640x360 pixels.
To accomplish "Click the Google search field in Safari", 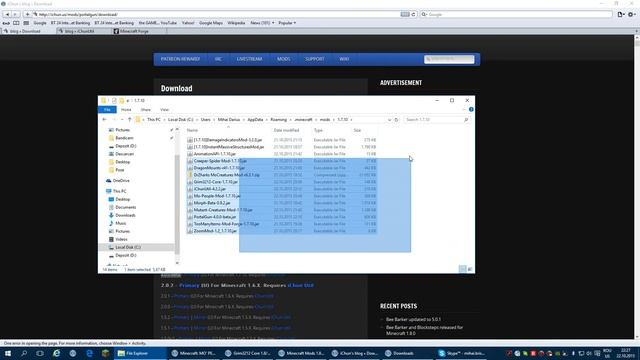I will pos(516,14).
